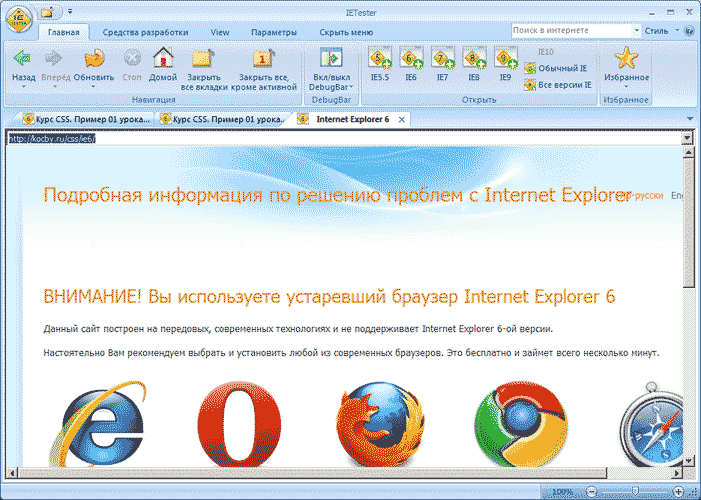Click the Вперёд forward arrow icon
The width and height of the screenshot is (701, 500).
54,58
